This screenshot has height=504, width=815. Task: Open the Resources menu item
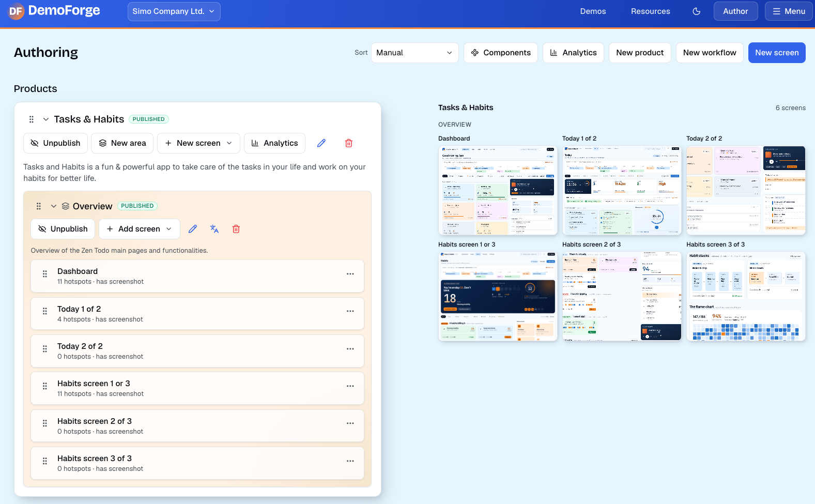(x=650, y=11)
